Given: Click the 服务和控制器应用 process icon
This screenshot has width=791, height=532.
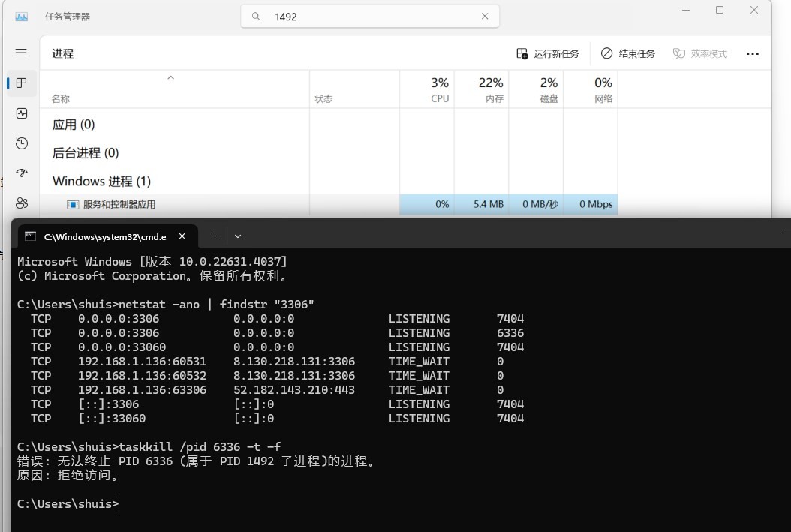Looking at the screenshot, I should (x=73, y=204).
